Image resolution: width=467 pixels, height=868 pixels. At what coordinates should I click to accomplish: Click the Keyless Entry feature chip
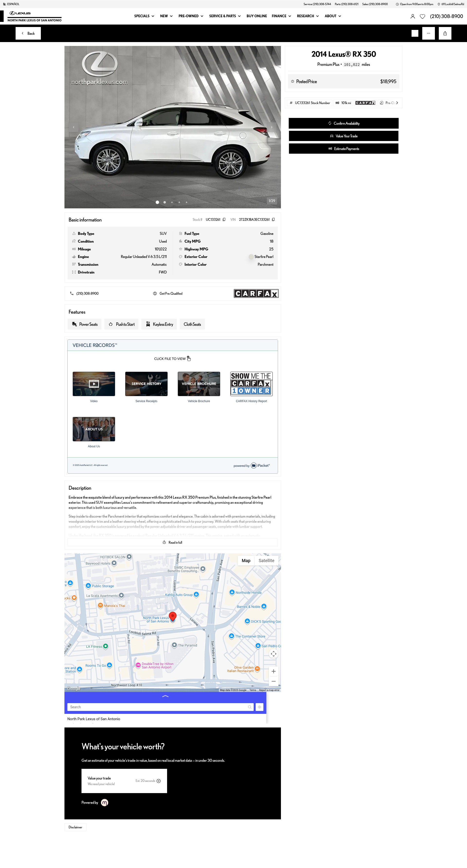tap(159, 324)
